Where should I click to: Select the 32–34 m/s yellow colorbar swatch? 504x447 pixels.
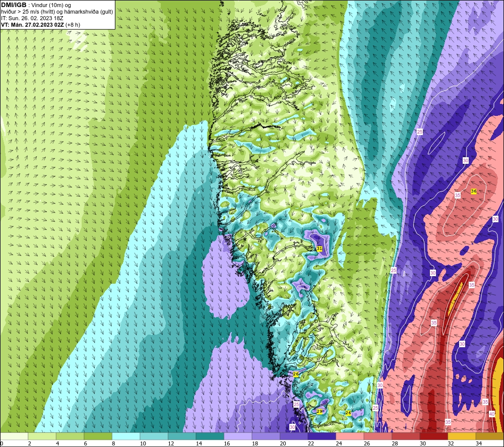click(x=462, y=436)
